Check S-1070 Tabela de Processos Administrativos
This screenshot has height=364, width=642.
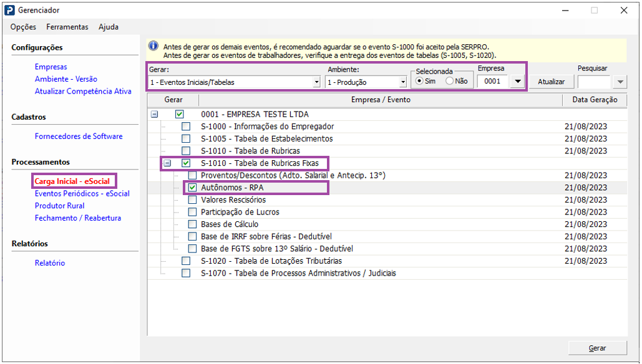click(x=186, y=273)
